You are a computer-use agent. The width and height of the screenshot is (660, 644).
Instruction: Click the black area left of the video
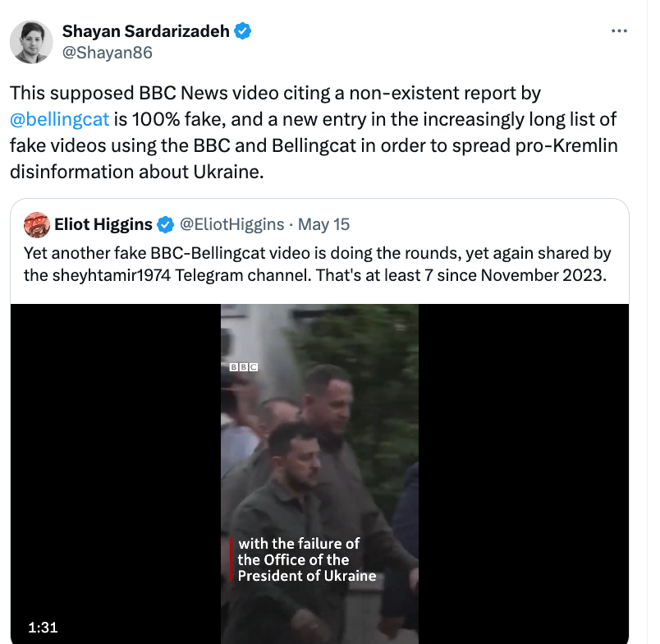(116, 473)
